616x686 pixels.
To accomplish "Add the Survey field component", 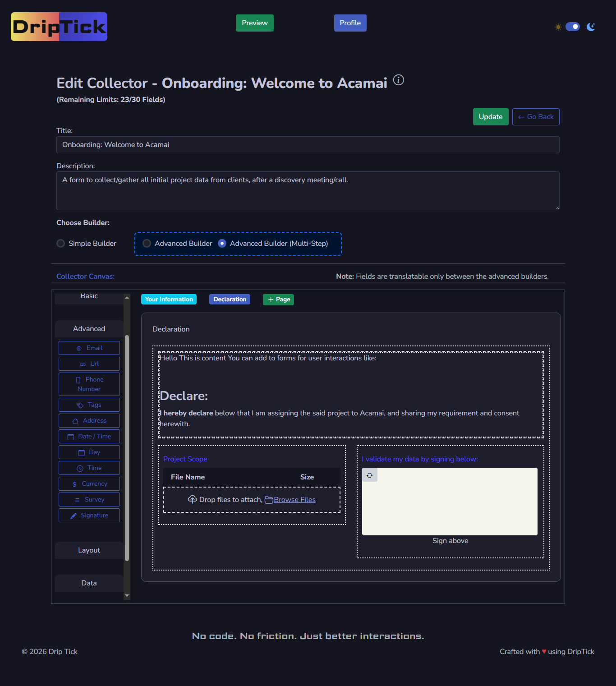I will (x=89, y=500).
